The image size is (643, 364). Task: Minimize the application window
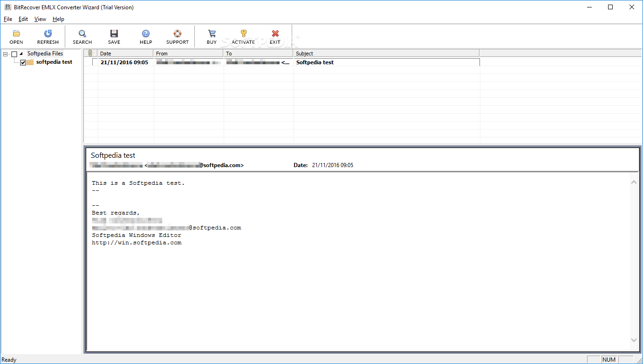589,7
